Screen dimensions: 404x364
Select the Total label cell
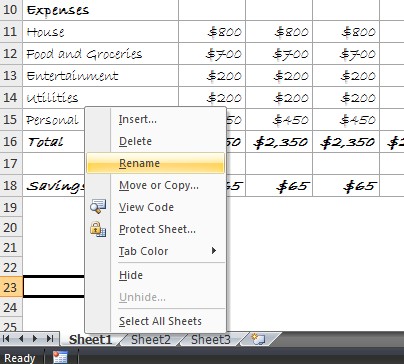[54, 141]
